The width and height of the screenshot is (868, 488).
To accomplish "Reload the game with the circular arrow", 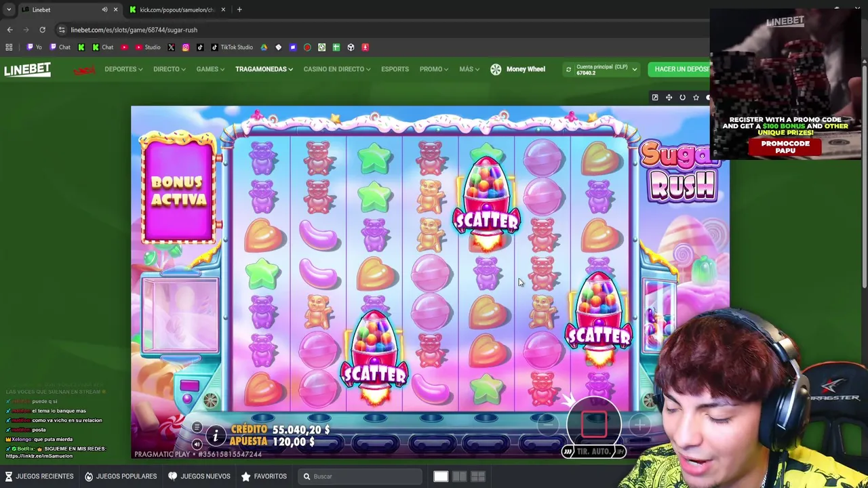I will [682, 98].
